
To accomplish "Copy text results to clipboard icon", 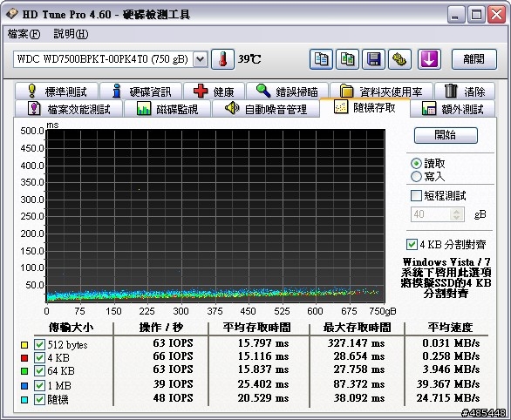I will coord(321,59).
